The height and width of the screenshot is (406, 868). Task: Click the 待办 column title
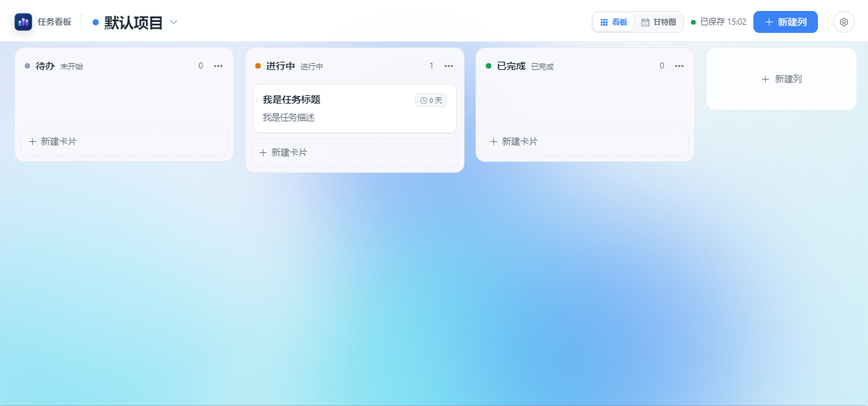pos(45,66)
